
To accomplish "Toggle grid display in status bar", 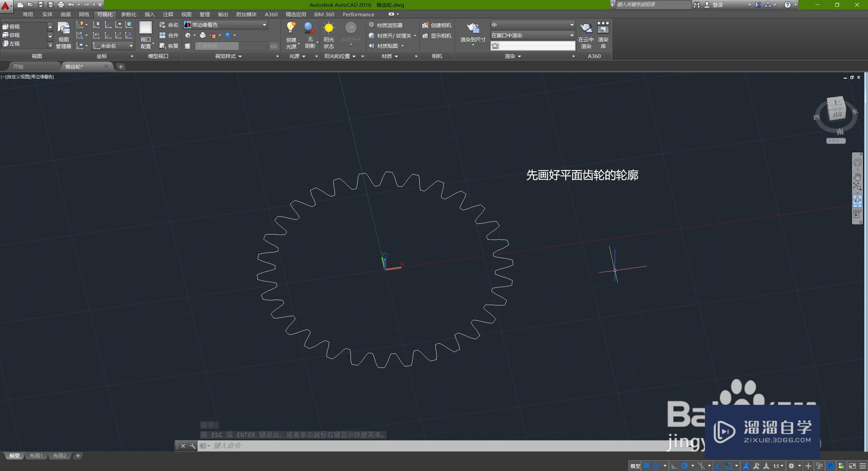I will coord(647,466).
